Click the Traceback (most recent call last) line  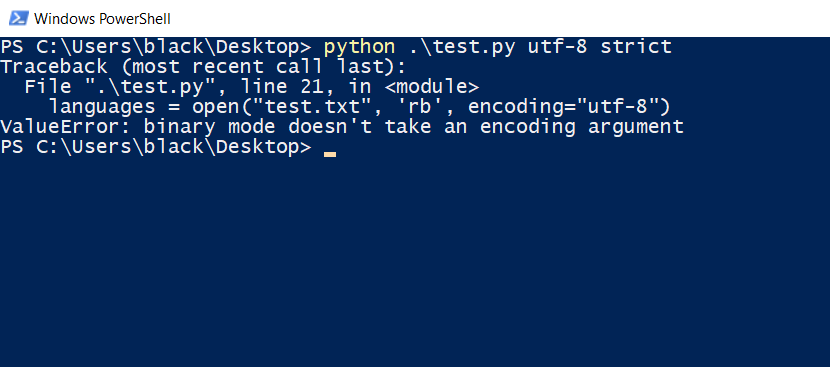(203, 67)
